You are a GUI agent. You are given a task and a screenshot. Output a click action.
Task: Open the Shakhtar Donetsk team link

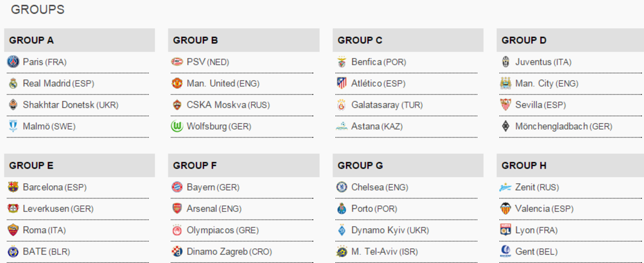(x=70, y=105)
